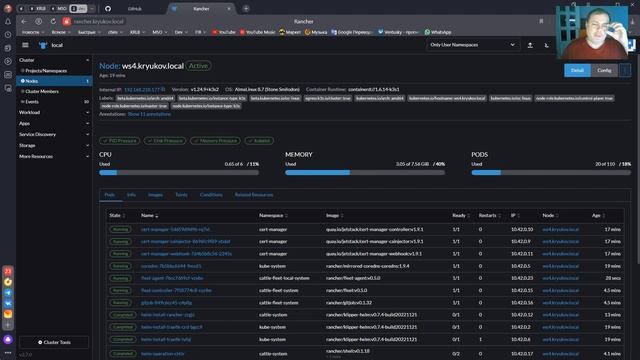Open the three-dot actions menu beside Config

pyautogui.click(x=625, y=71)
